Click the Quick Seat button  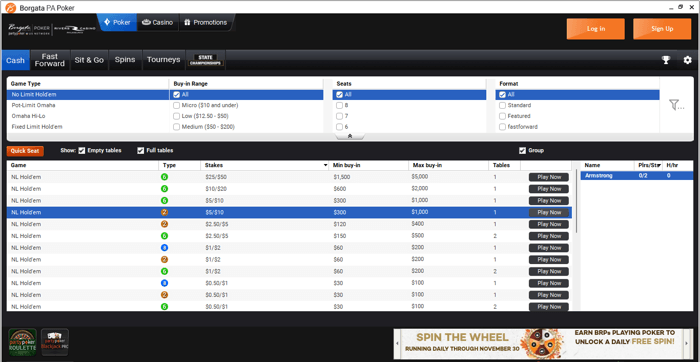coord(25,151)
